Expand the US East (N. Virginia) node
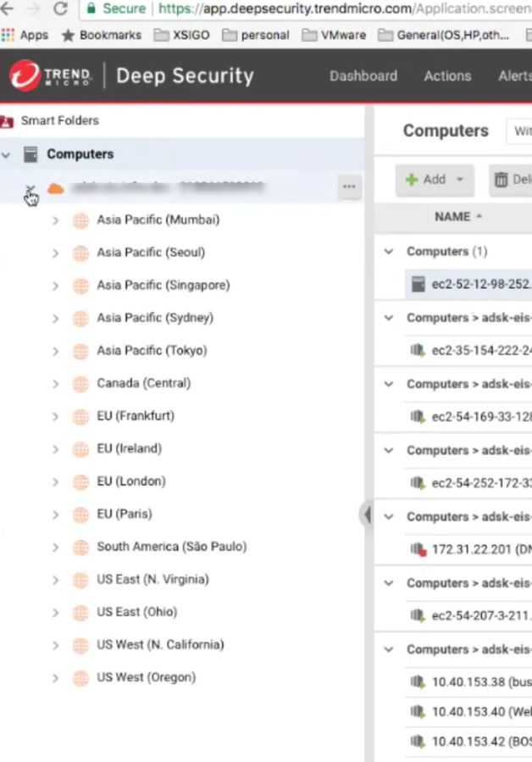Screen dimensions: 532x762 pyautogui.click(x=56, y=581)
